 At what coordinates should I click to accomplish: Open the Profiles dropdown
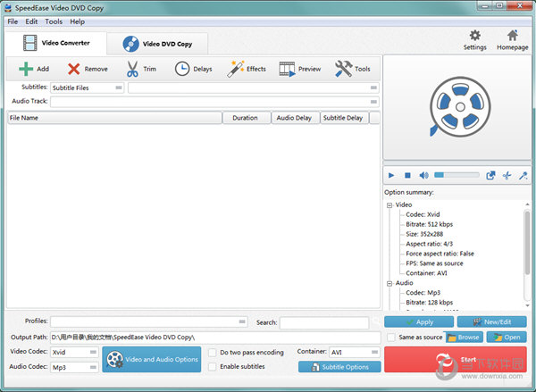(149, 321)
